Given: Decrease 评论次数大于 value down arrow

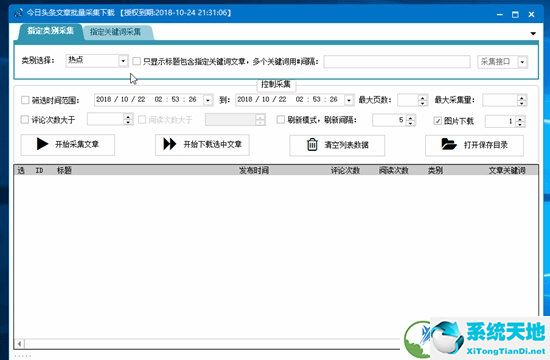Looking at the screenshot, I should click(x=128, y=122).
